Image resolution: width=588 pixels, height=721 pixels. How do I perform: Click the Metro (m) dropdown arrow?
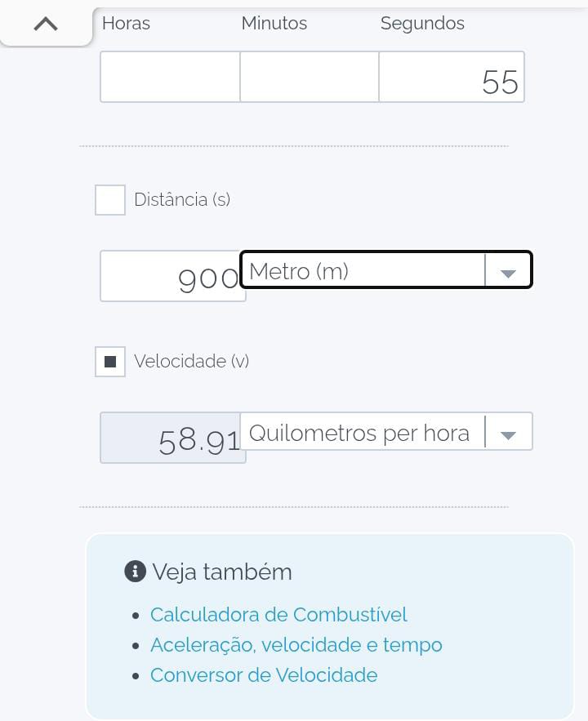(508, 272)
